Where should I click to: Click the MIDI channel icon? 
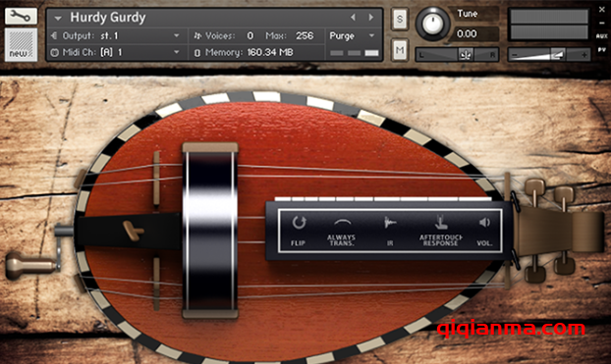click(55, 52)
